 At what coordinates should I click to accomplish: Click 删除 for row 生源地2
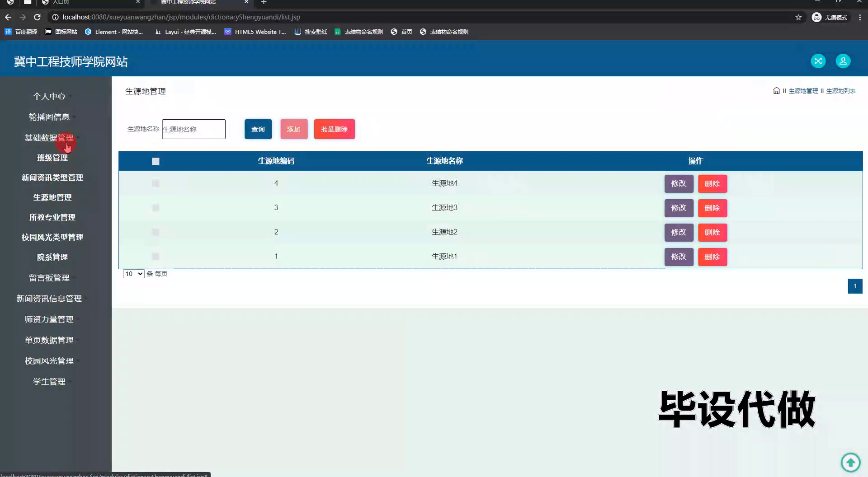click(712, 233)
